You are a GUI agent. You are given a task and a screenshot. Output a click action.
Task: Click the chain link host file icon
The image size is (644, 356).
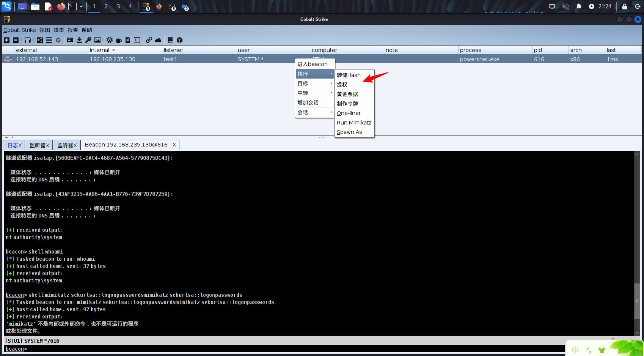149,40
